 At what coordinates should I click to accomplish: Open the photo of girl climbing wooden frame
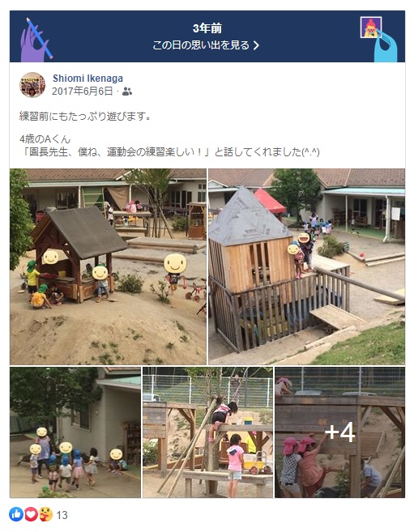[x=207, y=432]
